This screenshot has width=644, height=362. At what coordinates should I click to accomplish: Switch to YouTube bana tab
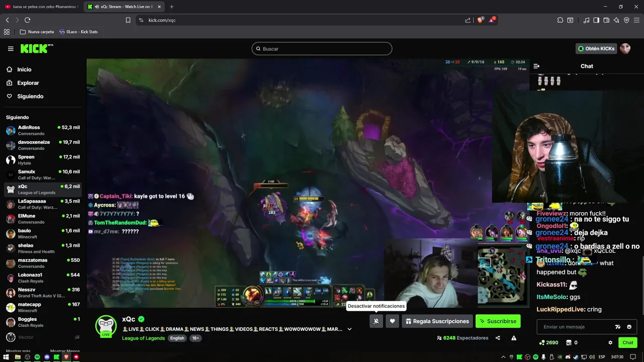pyautogui.click(x=41, y=7)
